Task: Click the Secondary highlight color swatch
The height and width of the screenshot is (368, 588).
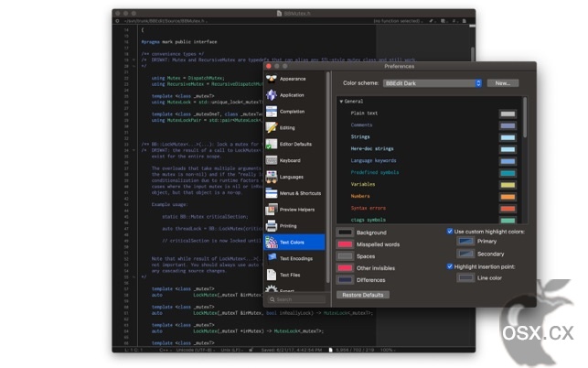Action: (465, 254)
